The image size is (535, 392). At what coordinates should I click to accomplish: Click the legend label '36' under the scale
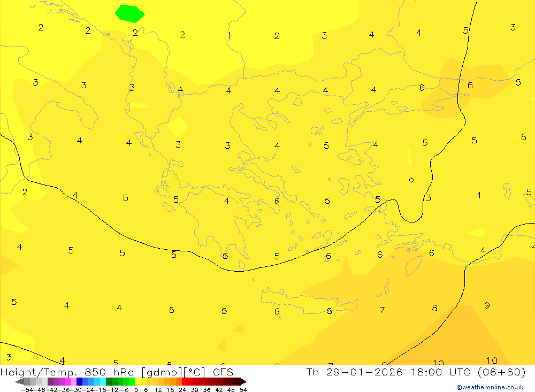click(x=207, y=390)
